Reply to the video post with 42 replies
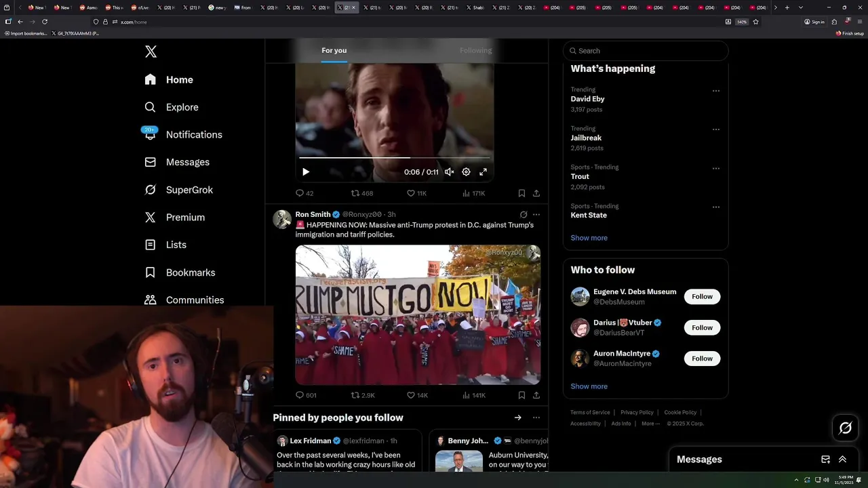Screen dimensions: 868x488 (304, 193)
